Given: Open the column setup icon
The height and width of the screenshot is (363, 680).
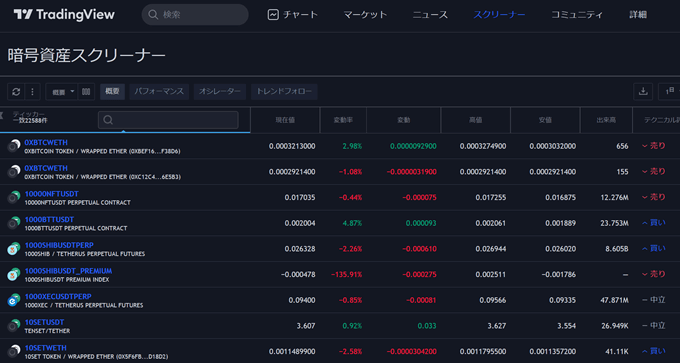Looking at the screenshot, I should pos(86,92).
